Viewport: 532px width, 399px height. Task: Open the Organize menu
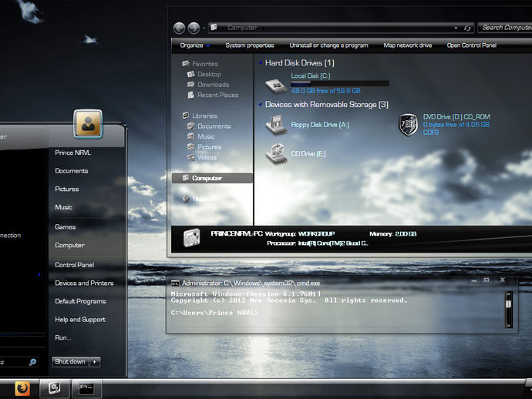[195, 45]
